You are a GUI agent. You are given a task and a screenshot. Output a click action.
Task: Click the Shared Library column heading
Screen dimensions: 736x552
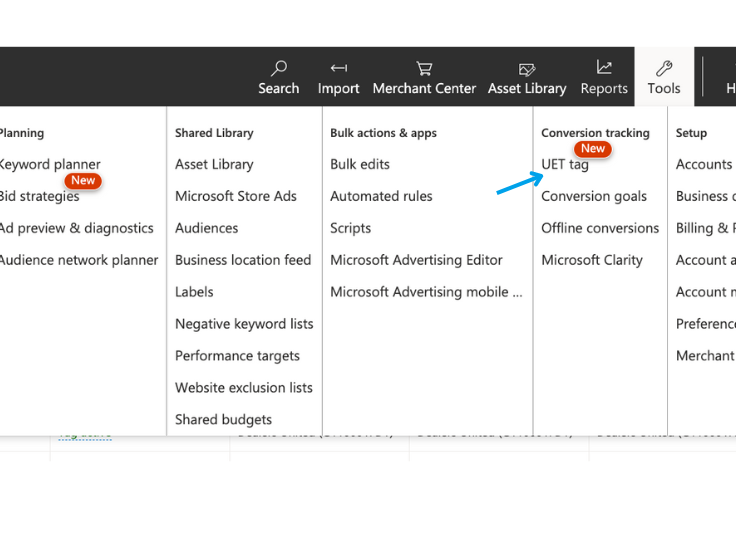[x=214, y=133]
